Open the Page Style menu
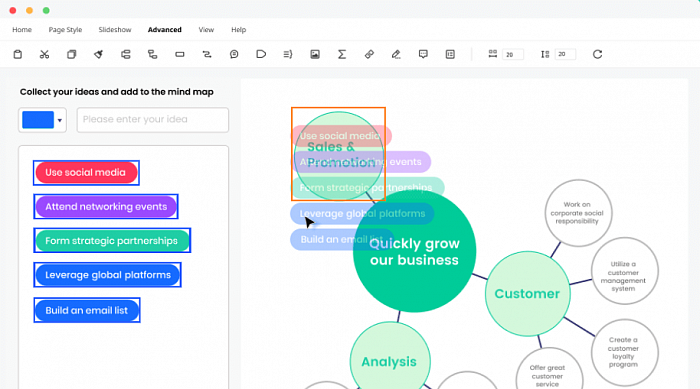 (x=65, y=30)
